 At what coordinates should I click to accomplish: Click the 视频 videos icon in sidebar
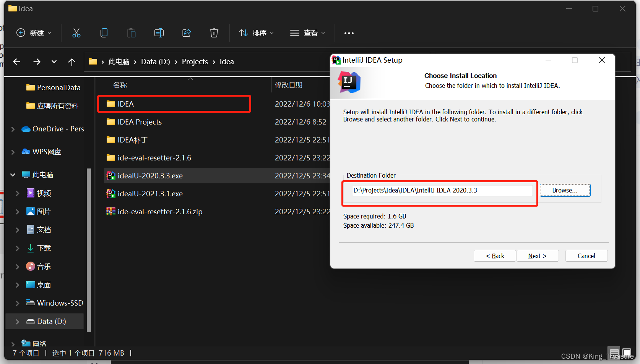(31, 193)
